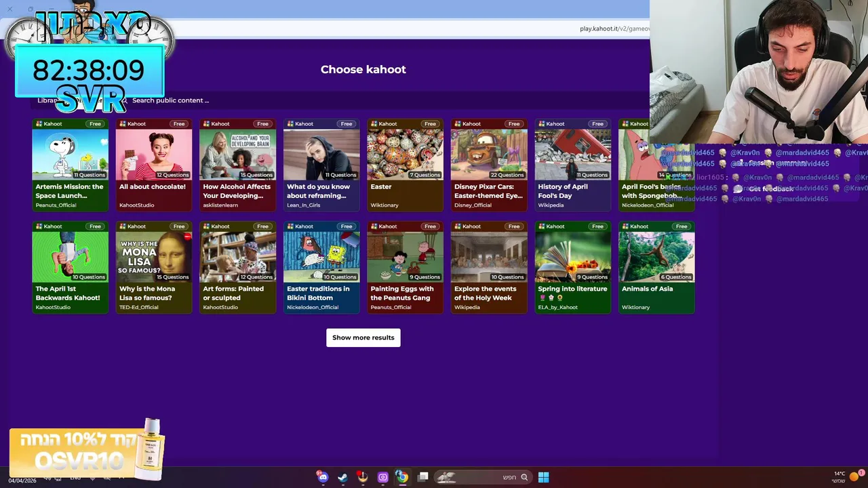Click the title 'Why is the Mona Lisa so famous?'

click(x=147, y=293)
